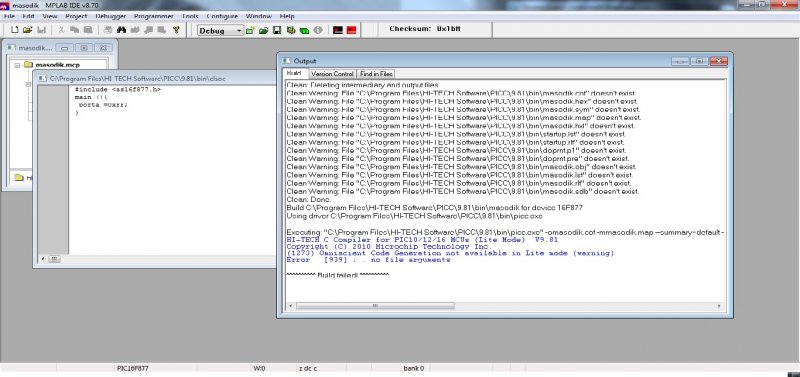Maximize the Output window
800x377 pixels.
(699, 61)
